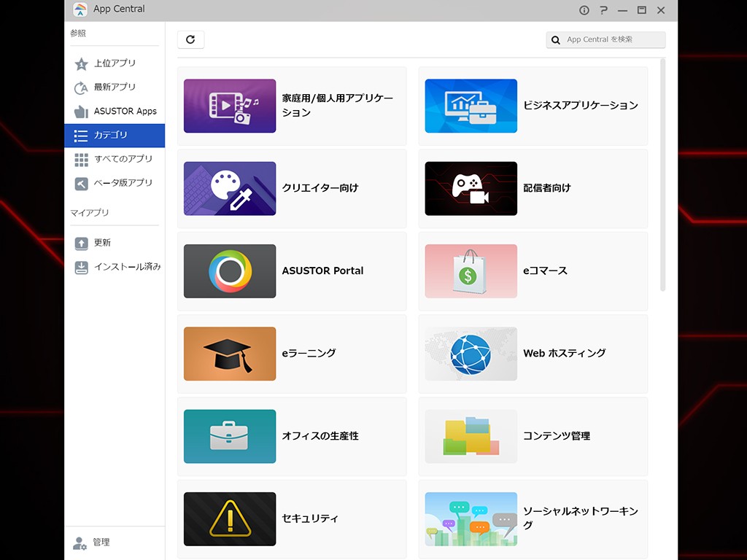Open インストール済み apps list
Image resolution: width=747 pixels, height=560 pixels.
(x=127, y=267)
